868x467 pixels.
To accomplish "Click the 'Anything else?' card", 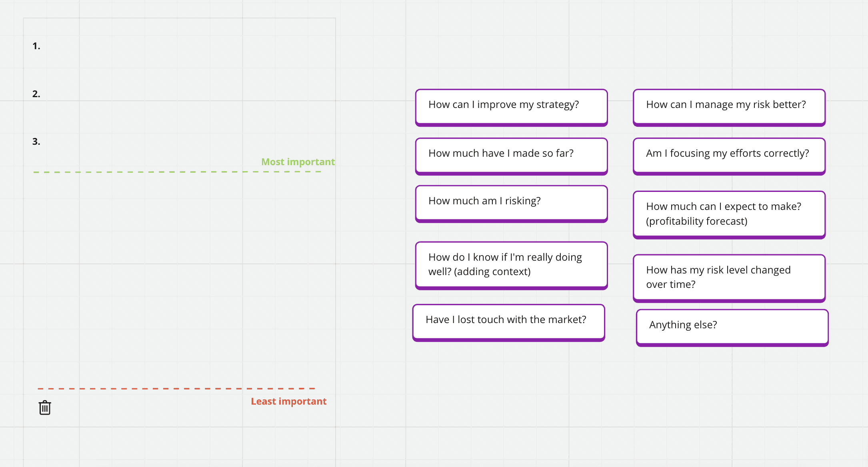I will (732, 328).
